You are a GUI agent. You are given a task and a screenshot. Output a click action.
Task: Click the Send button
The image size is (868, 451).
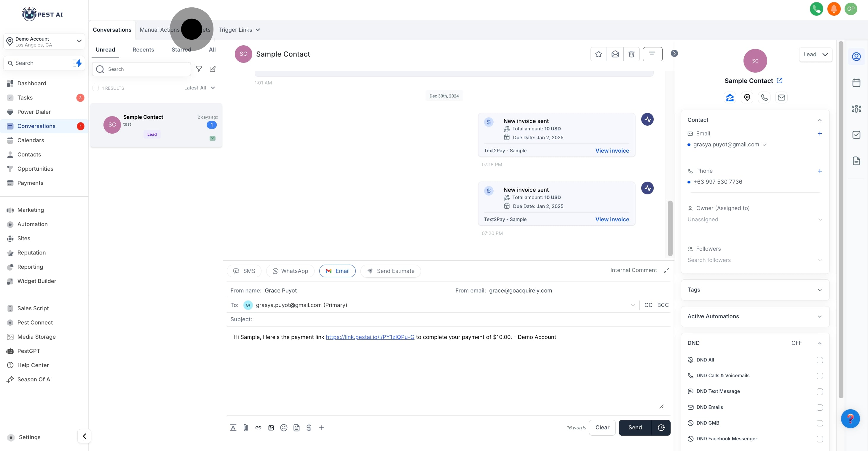(x=635, y=427)
